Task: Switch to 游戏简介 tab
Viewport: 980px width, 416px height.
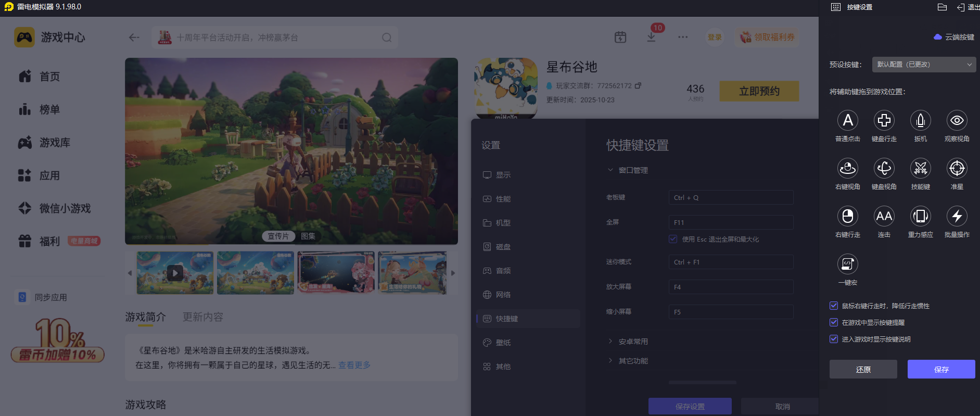Action: click(145, 317)
